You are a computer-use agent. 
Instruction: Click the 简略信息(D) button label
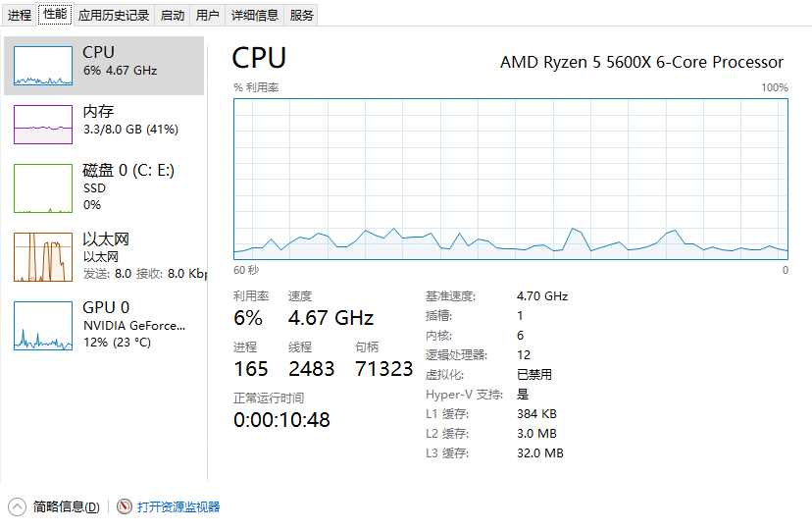click(x=67, y=506)
